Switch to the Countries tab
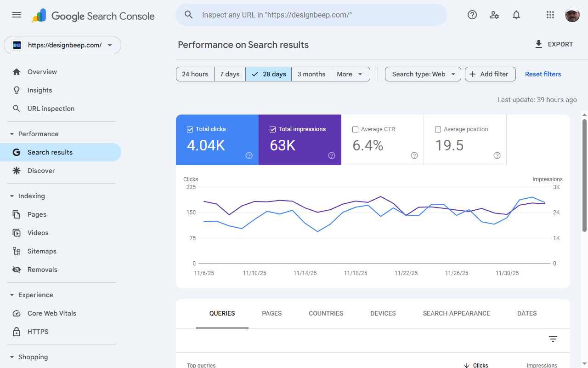 tap(326, 313)
